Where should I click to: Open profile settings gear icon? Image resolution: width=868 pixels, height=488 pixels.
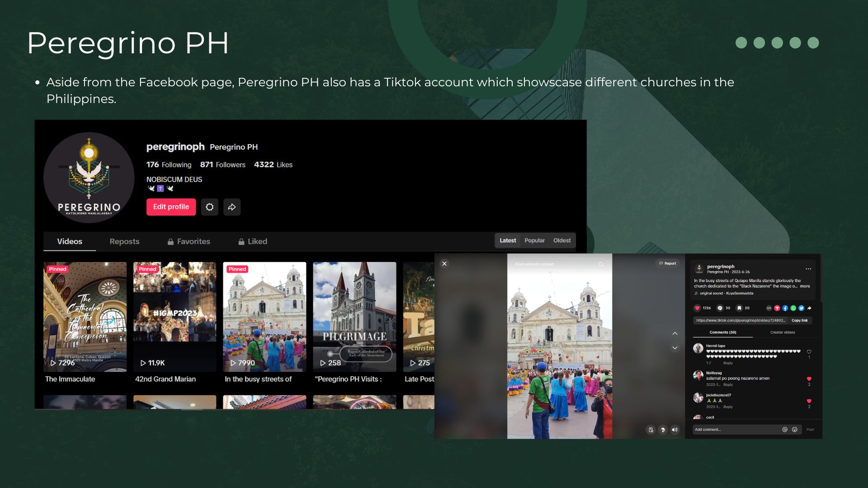click(209, 207)
